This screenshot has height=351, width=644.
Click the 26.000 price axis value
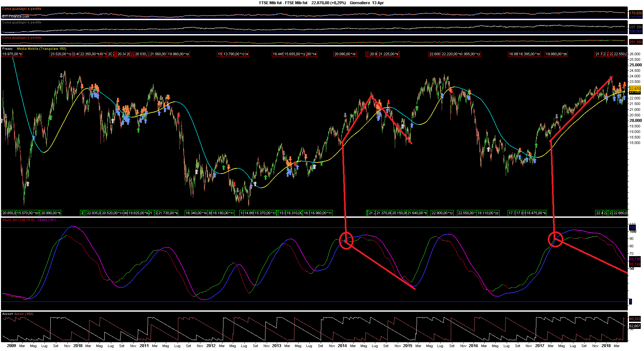635,54
